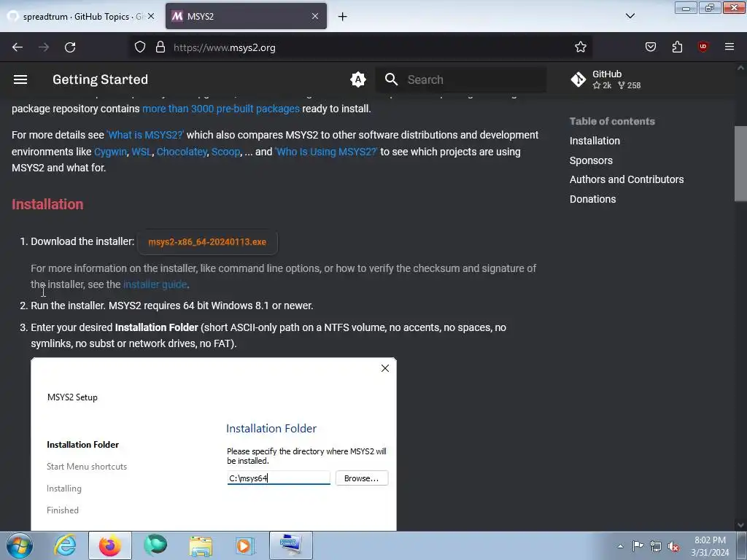Click the Installation section heading
Image resolution: width=747 pixels, height=560 pixels.
[x=47, y=204]
